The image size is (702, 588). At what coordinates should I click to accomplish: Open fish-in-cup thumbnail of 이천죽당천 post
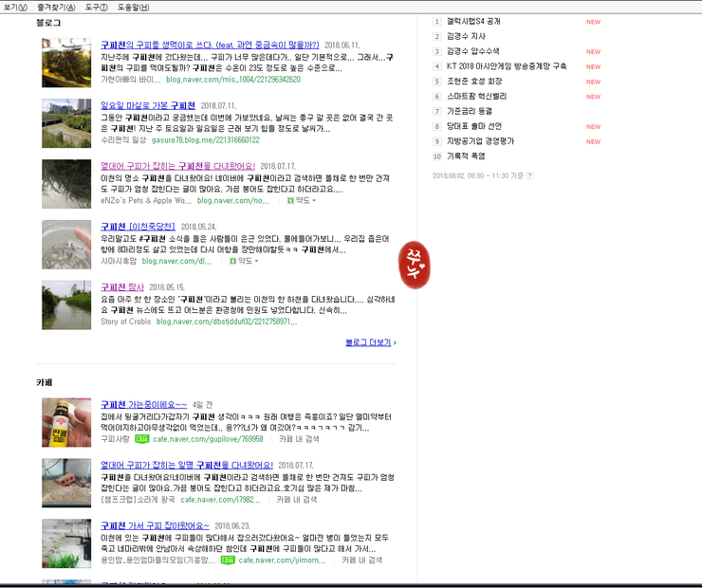[66, 245]
